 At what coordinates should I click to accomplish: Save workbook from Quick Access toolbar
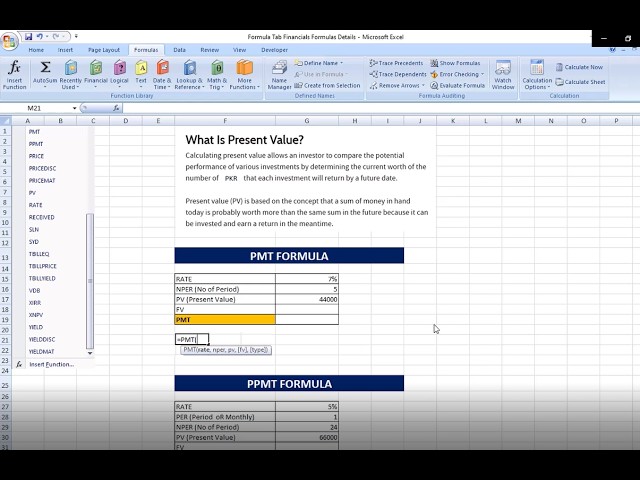(x=29, y=37)
